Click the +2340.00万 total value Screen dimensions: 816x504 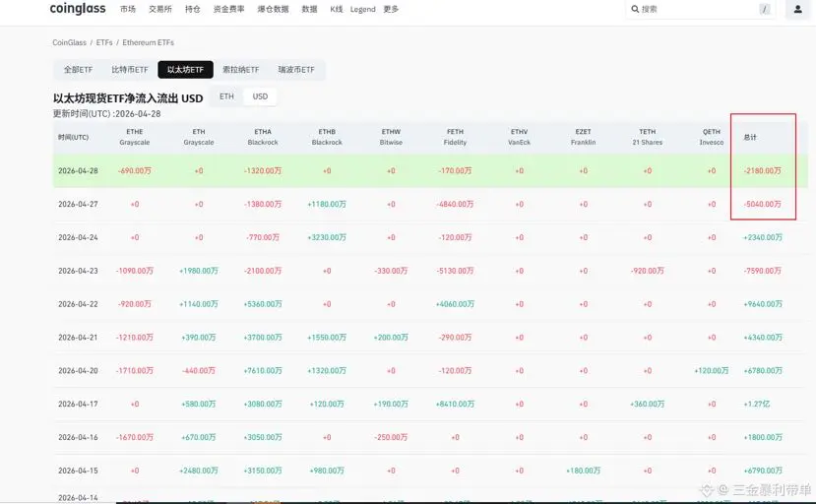(763, 237)
